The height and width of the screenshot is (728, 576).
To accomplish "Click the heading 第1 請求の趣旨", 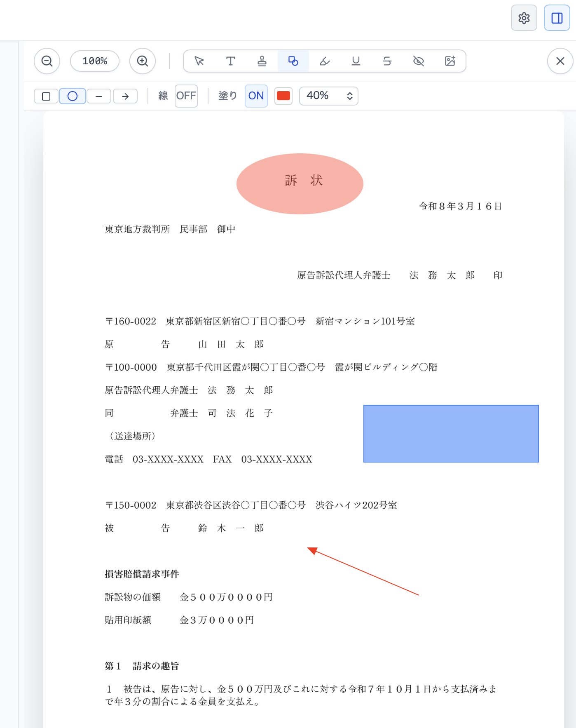I will pos(142,666).
